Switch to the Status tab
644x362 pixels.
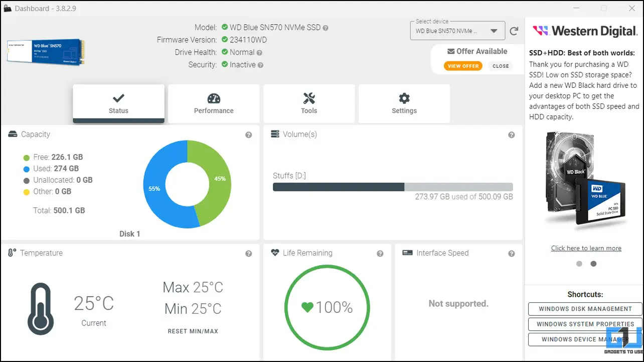click(118, 103)
